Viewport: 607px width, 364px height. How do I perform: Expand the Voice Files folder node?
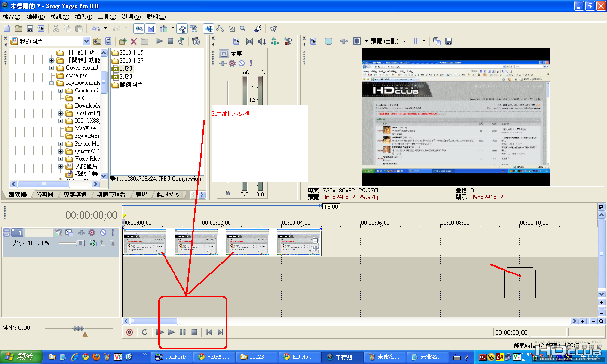[x=61, y=159]
